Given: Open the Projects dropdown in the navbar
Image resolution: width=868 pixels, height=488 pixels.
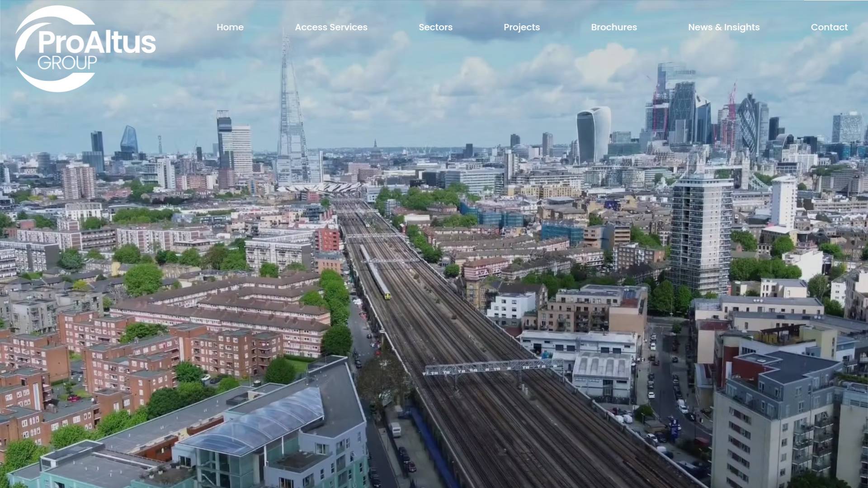Looking at the screenshot, I should point(521,27).
